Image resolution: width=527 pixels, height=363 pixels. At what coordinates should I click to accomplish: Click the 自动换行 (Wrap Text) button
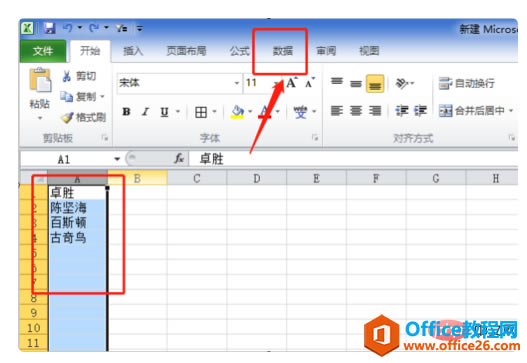467,83
